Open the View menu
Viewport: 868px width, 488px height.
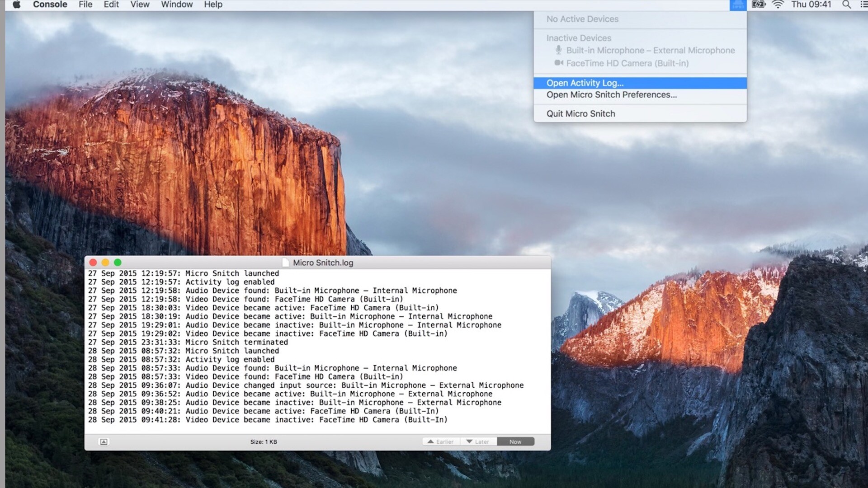tap(140, 5)
